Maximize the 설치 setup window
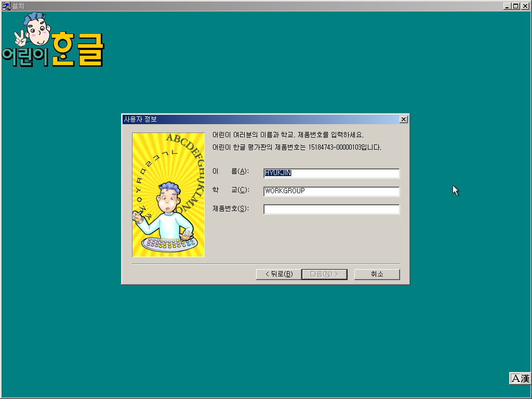 [516, 6]
